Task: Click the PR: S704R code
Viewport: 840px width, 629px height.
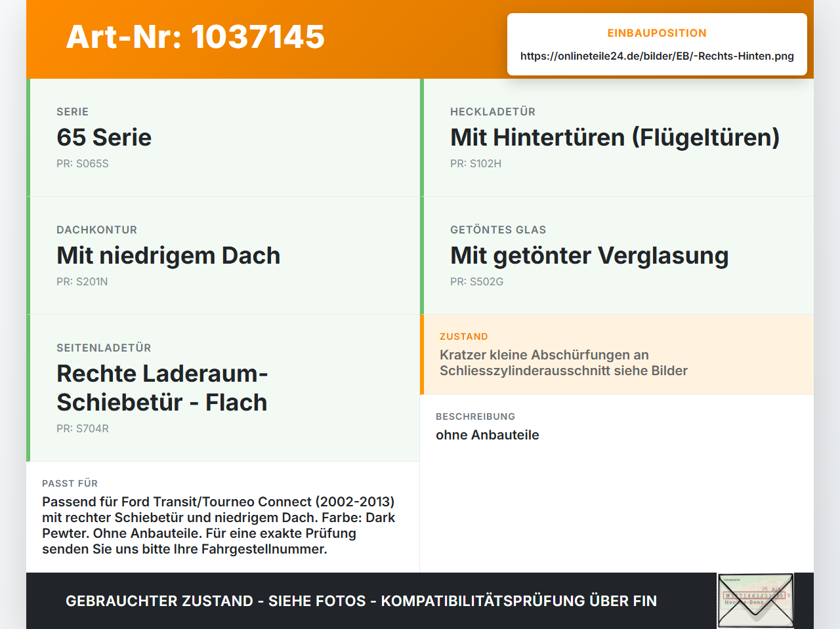Action: (83, 428)
